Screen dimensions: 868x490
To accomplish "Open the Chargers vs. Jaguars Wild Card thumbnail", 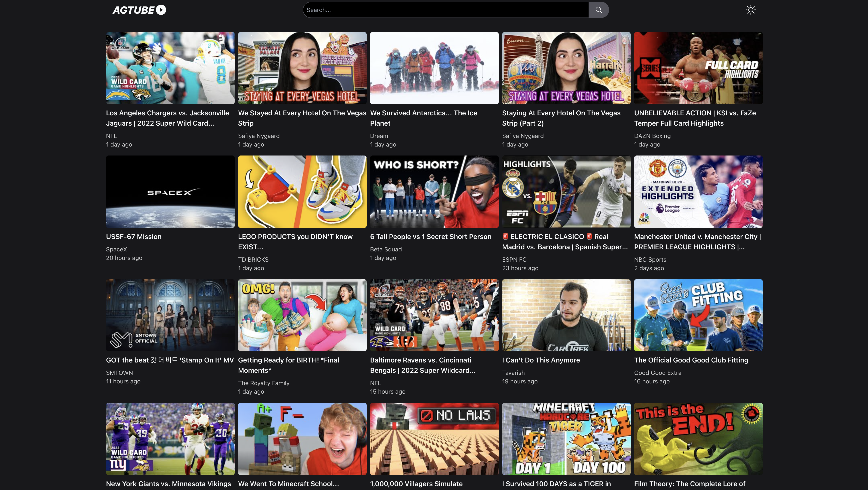I will click(x=170, y=68).
